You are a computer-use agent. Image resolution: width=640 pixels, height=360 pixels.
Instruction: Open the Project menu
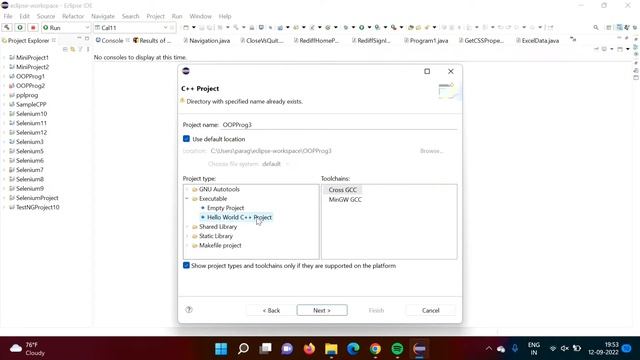pos(155,16)
